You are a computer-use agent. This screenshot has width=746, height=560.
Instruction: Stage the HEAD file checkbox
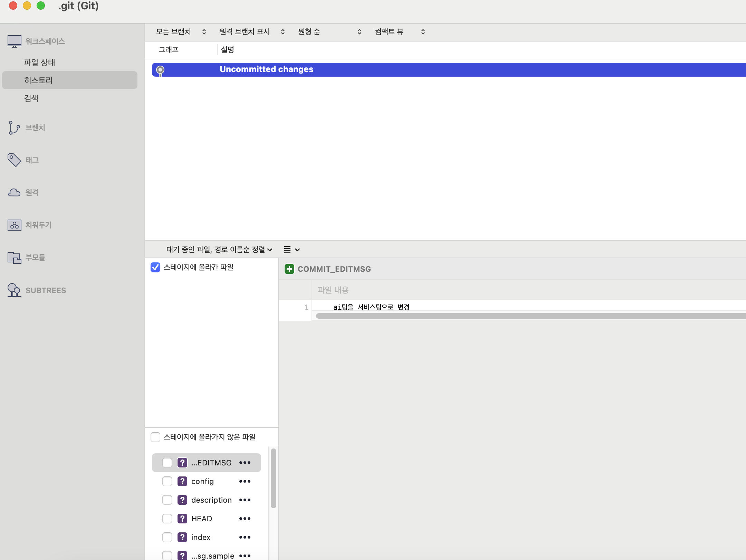coord(167,519)
